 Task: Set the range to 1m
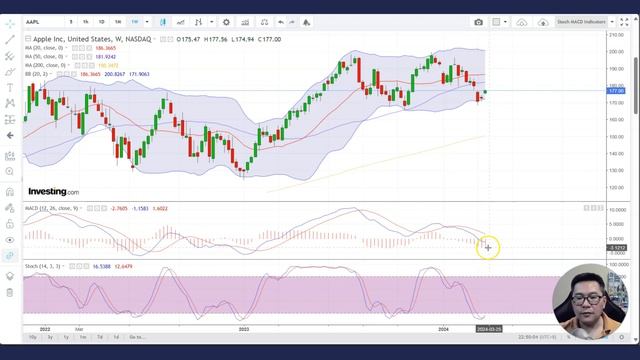click(83, 338)
